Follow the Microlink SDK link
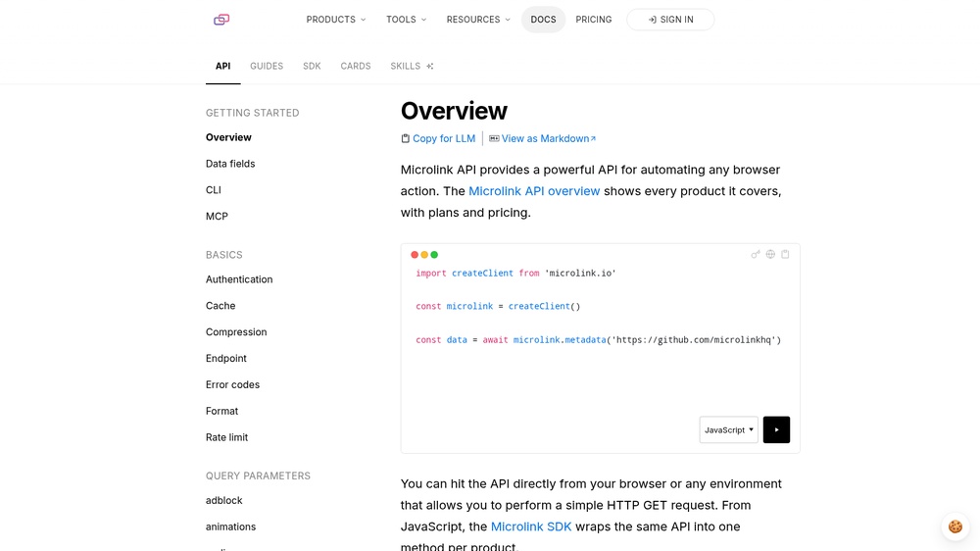The height and width of the screenshot is (551, 980). coord(531,526)
